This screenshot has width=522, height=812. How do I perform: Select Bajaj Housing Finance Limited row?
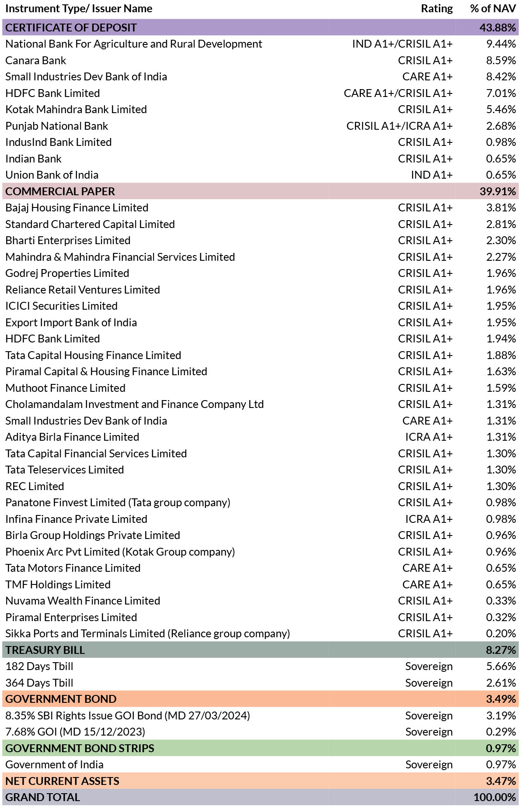coord(261,207)
